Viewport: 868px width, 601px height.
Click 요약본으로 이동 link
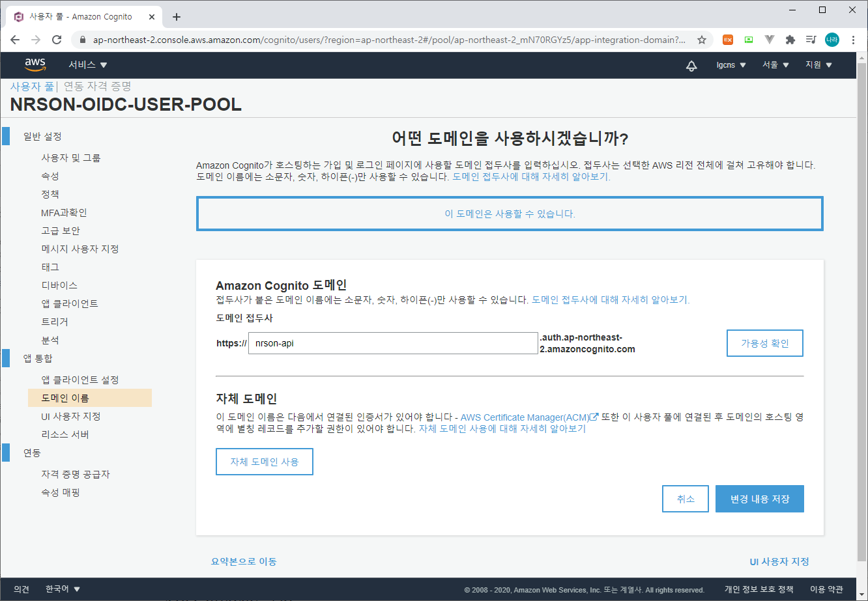[x=244, y=561]
